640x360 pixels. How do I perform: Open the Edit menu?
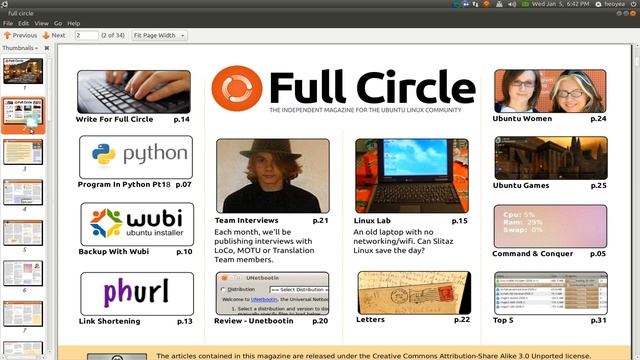24,23
